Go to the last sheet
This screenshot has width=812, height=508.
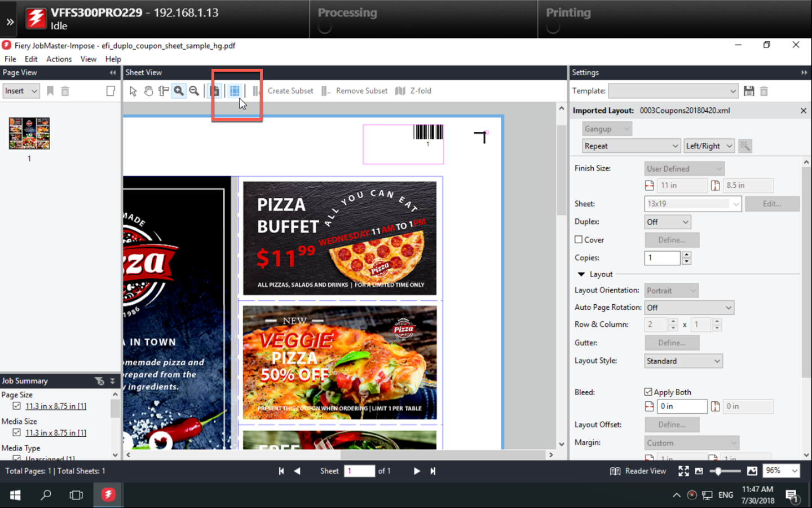(x=433, y=471)
